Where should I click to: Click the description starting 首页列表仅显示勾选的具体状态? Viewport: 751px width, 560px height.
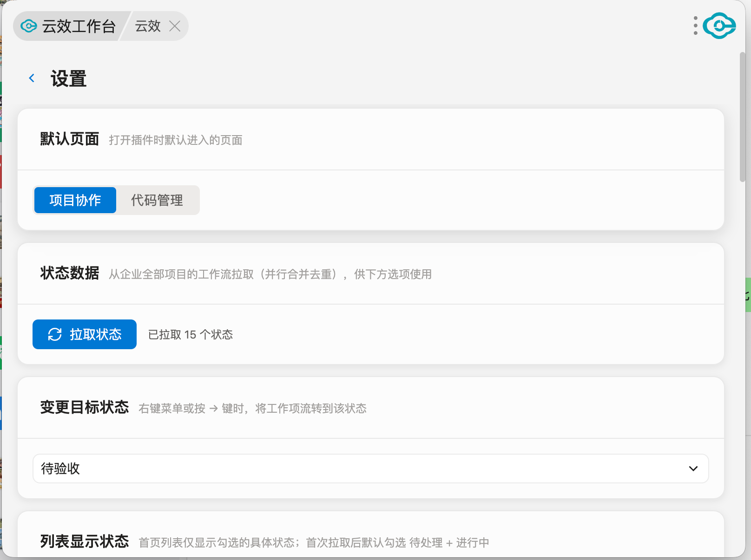(x=314, y=543)
